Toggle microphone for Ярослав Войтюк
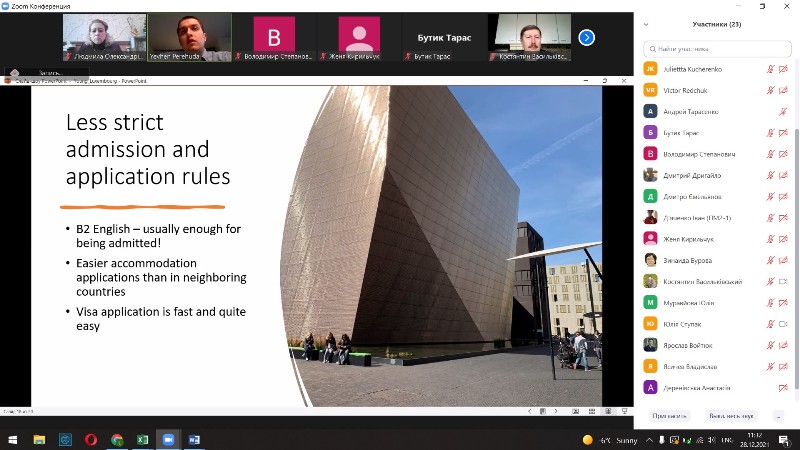Viewport: 800px width, 450px height. 770,345
